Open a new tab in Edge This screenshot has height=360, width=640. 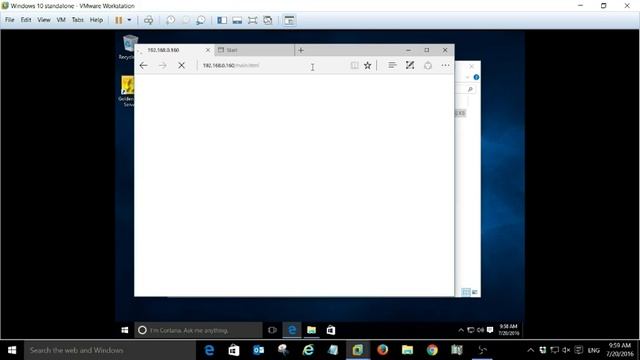pos(301,50)
